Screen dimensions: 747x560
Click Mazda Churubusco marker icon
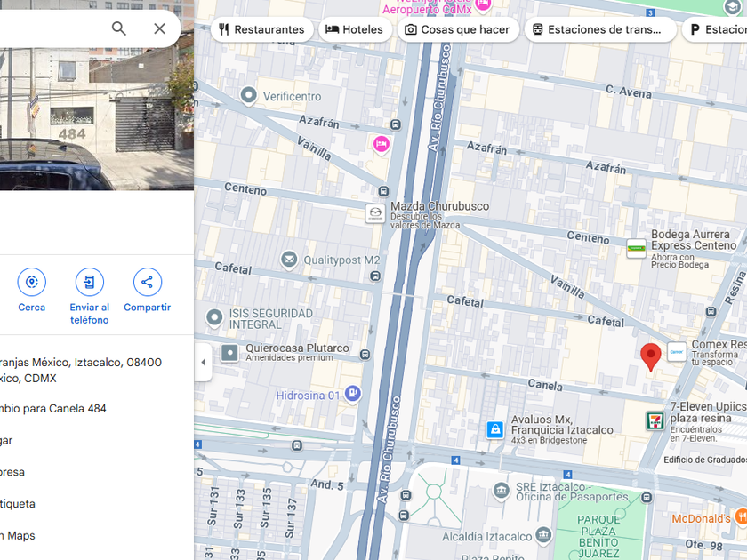375,213
